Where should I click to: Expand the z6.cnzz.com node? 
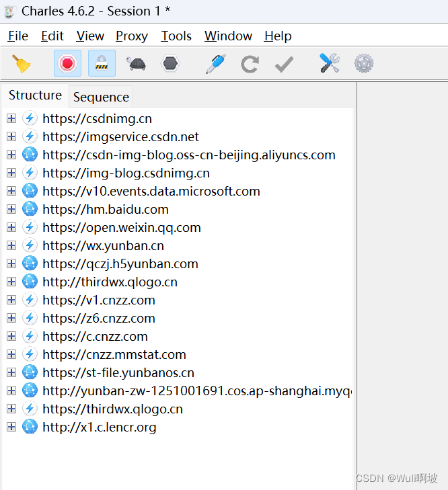(x=11, y=318)
